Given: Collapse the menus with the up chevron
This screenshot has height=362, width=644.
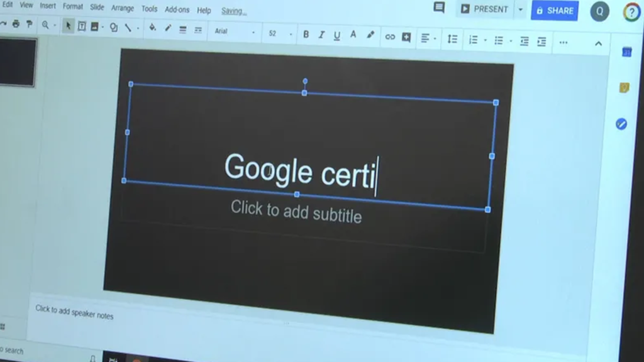Looking at the screenshot, I should tap(599, 43).
